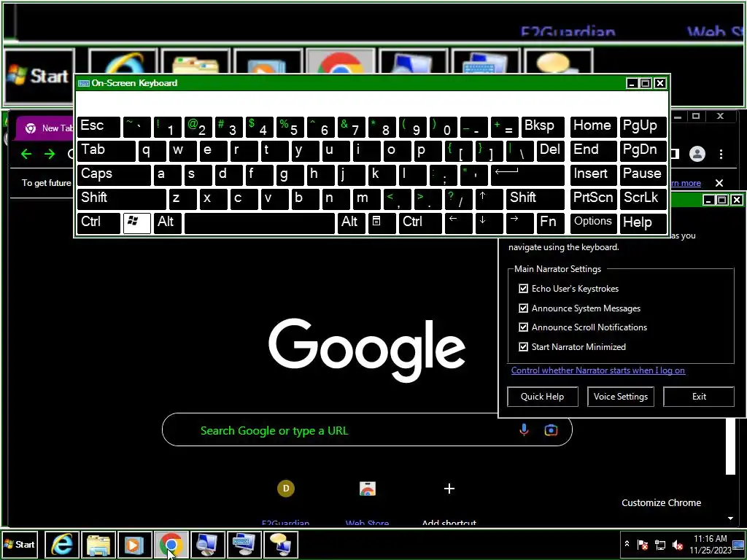Toggle the Caps key on keyboard
The width and height of the screenshot is (747, 560).
point(114,175)
